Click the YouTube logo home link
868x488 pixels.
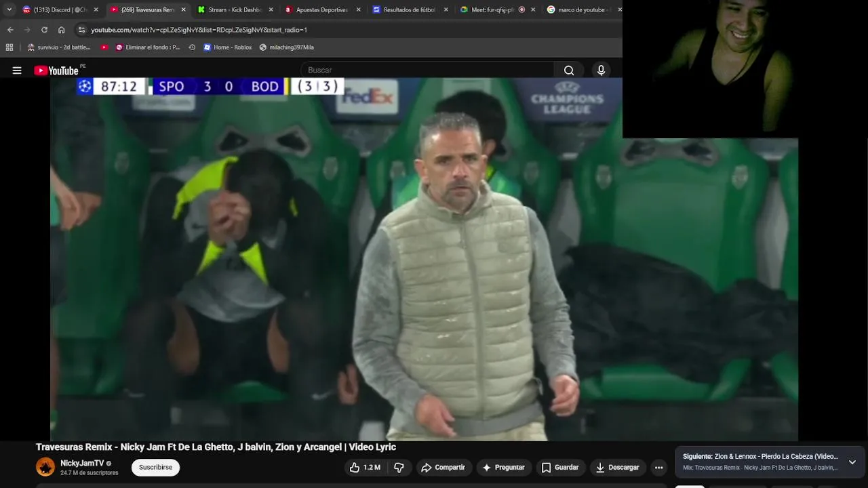[56, 70]
